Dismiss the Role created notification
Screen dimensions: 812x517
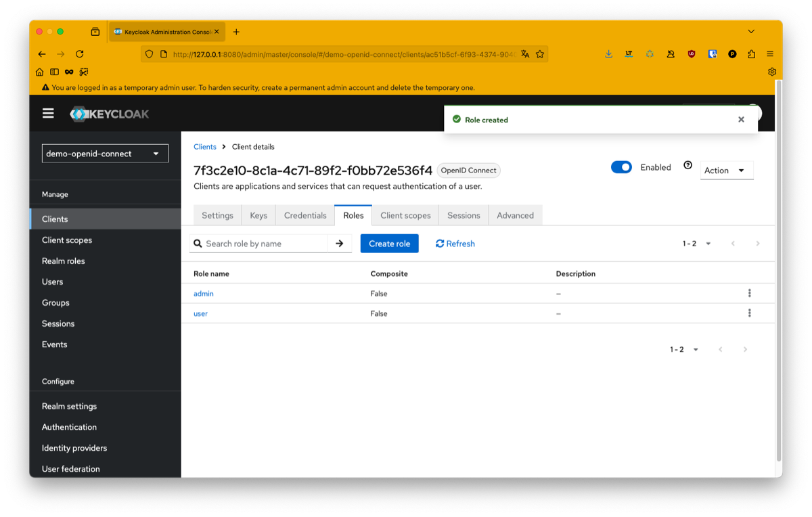(x=741, y=120)
